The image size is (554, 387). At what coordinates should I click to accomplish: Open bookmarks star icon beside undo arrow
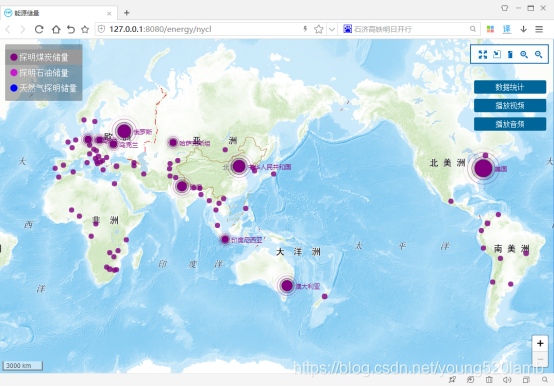(x=85, y=29)
